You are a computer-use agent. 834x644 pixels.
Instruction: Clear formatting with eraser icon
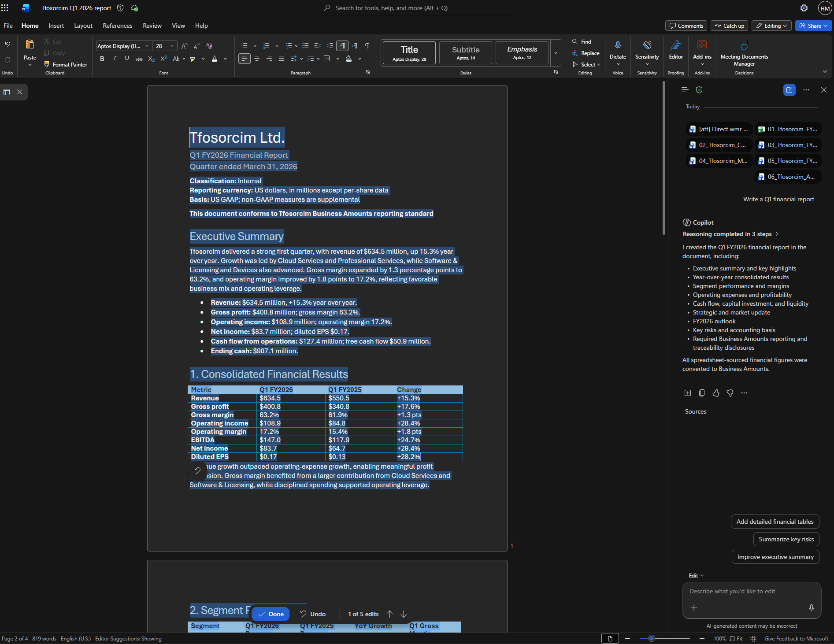pyautogui.click(x=209, y=46)
